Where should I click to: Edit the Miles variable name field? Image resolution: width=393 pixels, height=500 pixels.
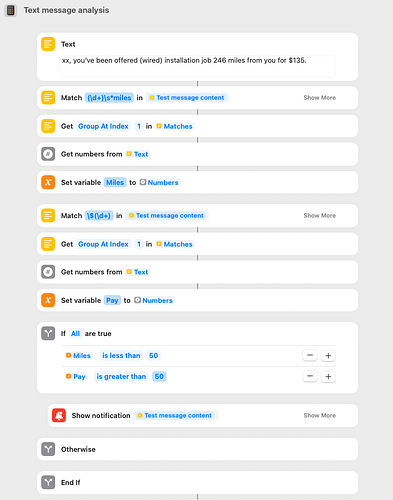coord(115,182)
